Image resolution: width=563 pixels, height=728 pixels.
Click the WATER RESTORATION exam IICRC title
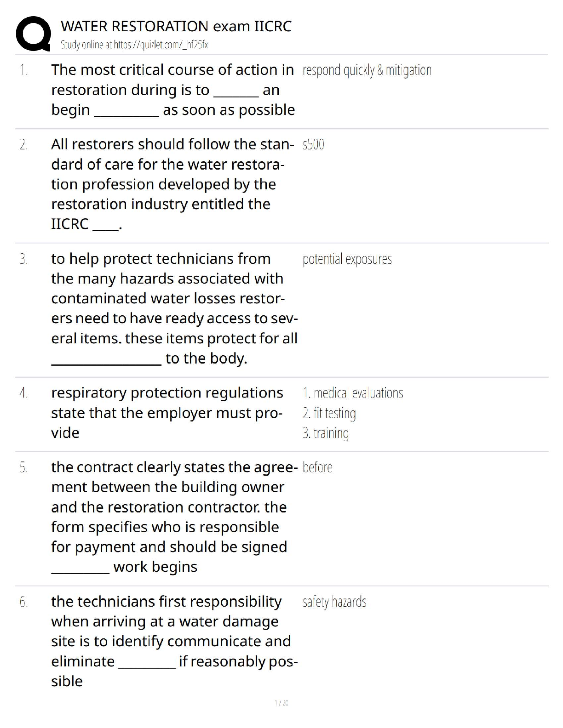pyautogui.click(x=176, y=26)
